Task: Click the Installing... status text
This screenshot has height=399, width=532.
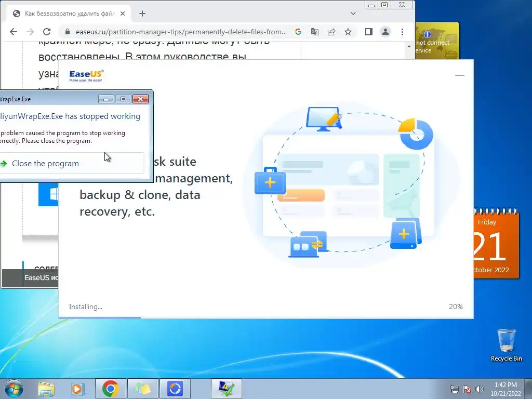Action: pos(86,307)
